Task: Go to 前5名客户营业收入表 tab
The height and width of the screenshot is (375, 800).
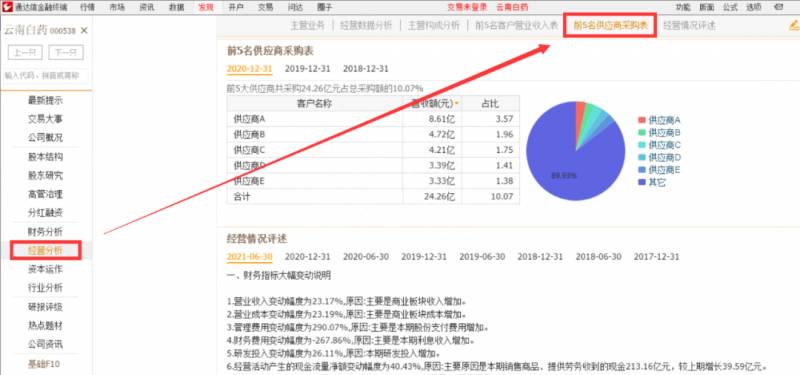Action: [x=517, y=26]
